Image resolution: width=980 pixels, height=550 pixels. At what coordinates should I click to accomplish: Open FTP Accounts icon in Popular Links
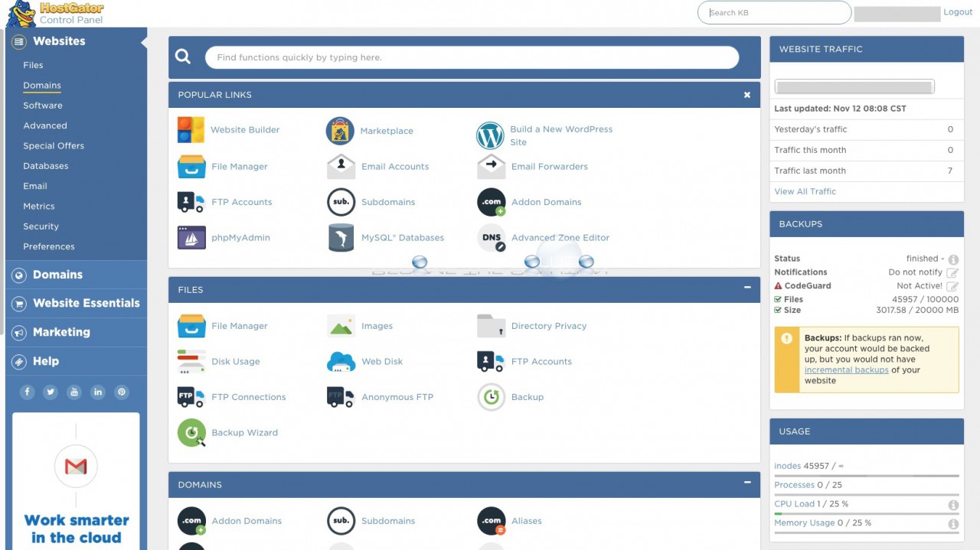coord(191,202)
